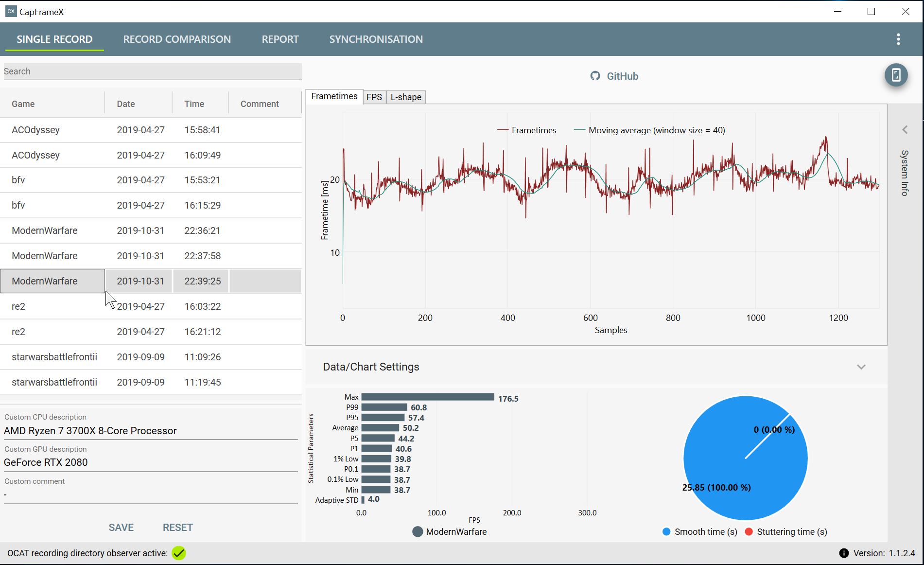
Task: Click the Adaptive STD bar 4.0
Action: [x=363, y=500]
